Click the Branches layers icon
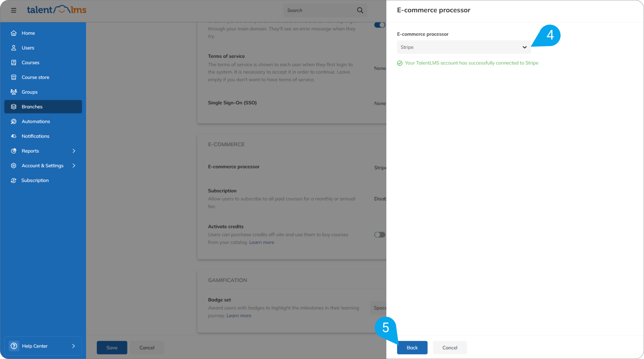This screenshot has height=359, width=644. click(14, 107)
